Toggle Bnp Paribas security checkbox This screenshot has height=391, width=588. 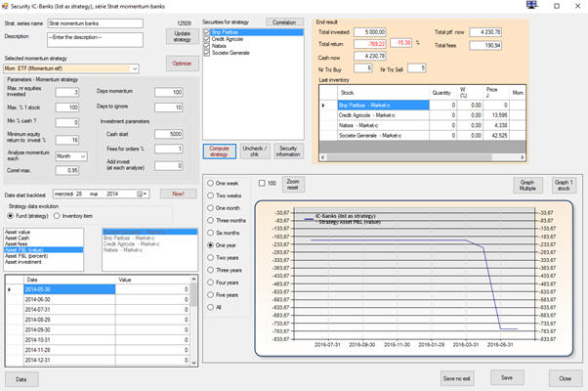[207, 32]
